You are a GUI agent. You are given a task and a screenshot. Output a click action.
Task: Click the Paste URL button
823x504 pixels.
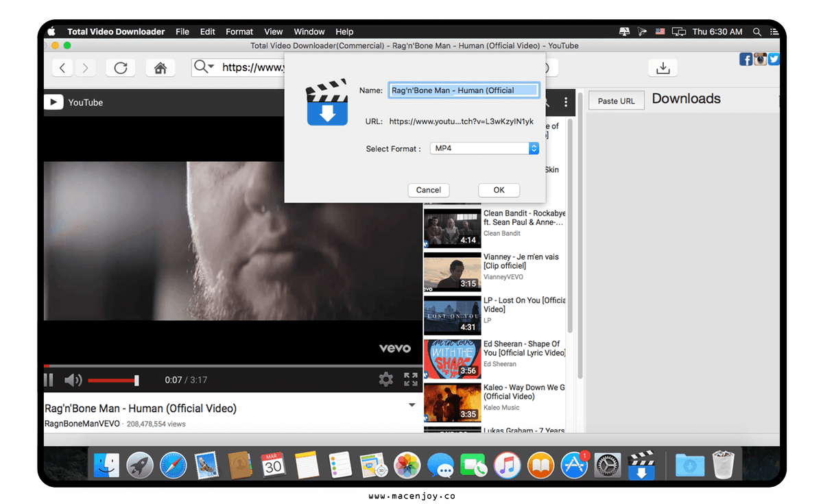point(617,101)
